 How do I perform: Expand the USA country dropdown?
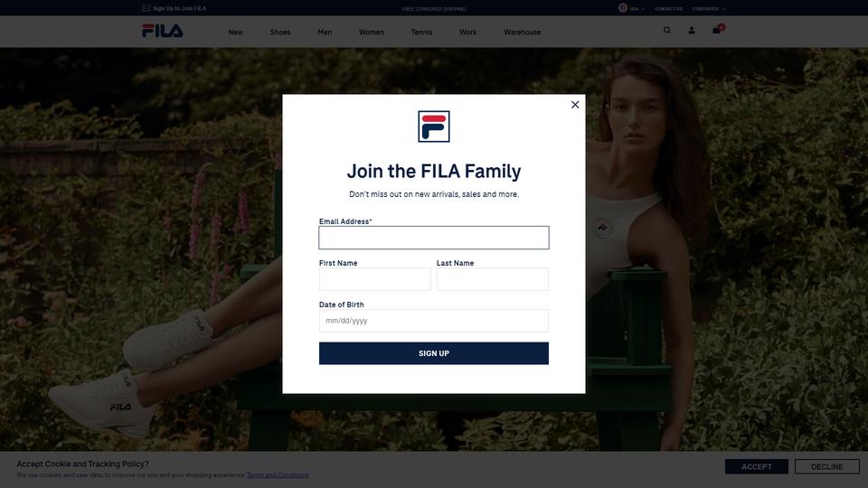point(637,9)
